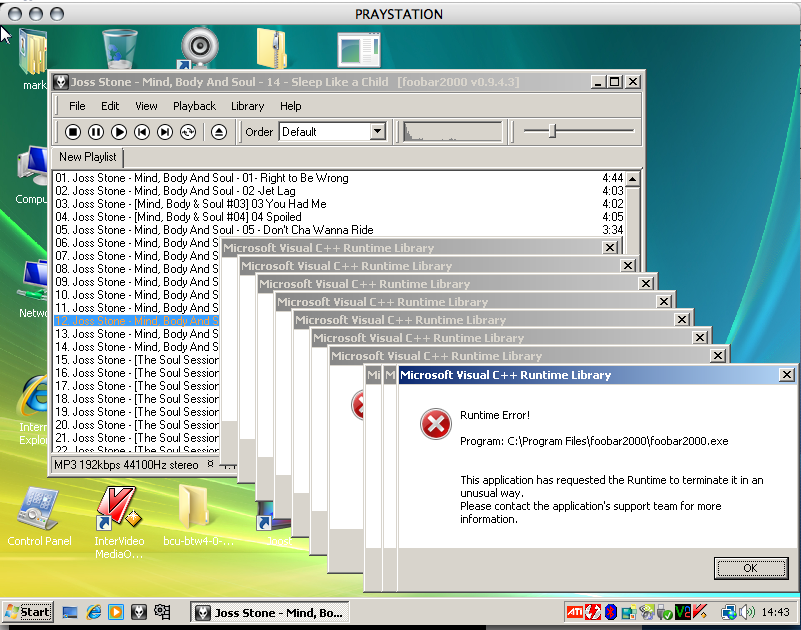Select the Internet Explorer desktop icon

tap(33, 410)
